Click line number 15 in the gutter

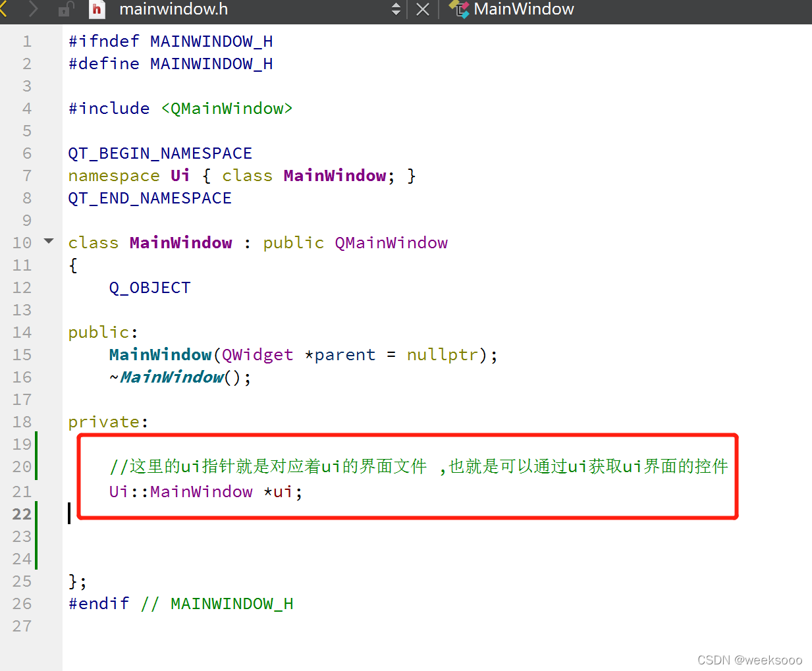[22, 355]
